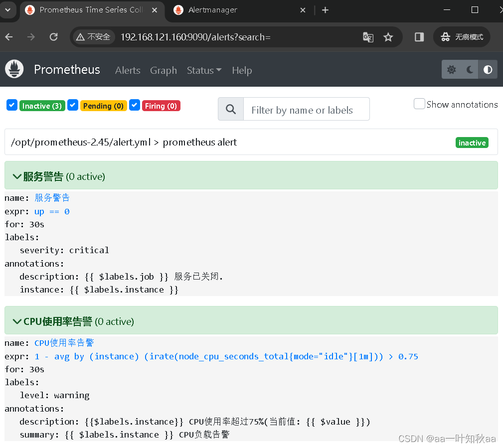This screenshot has width=503, height=448.
Task: Click the browser address bar URL
Action: [x=195, y=37]
